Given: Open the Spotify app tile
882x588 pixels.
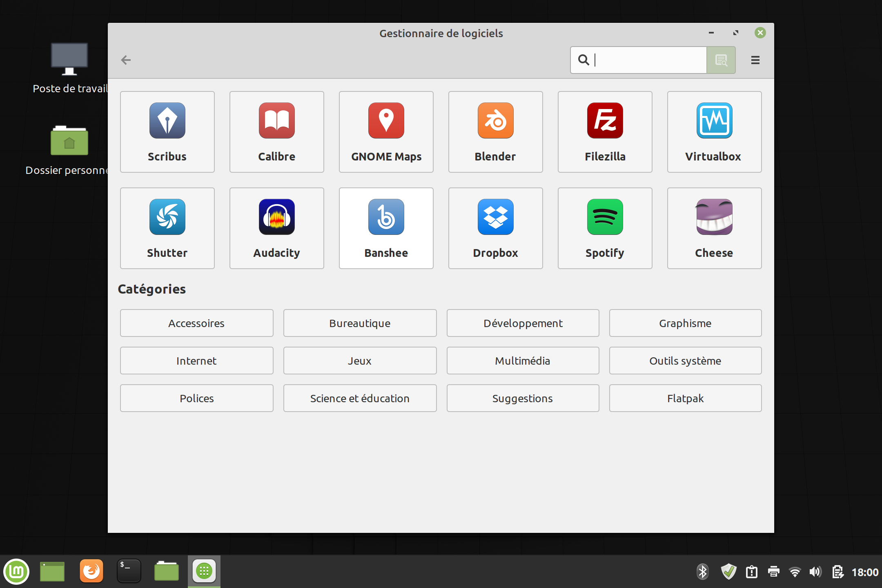Looking at the screenshot, I should [605, 228].
